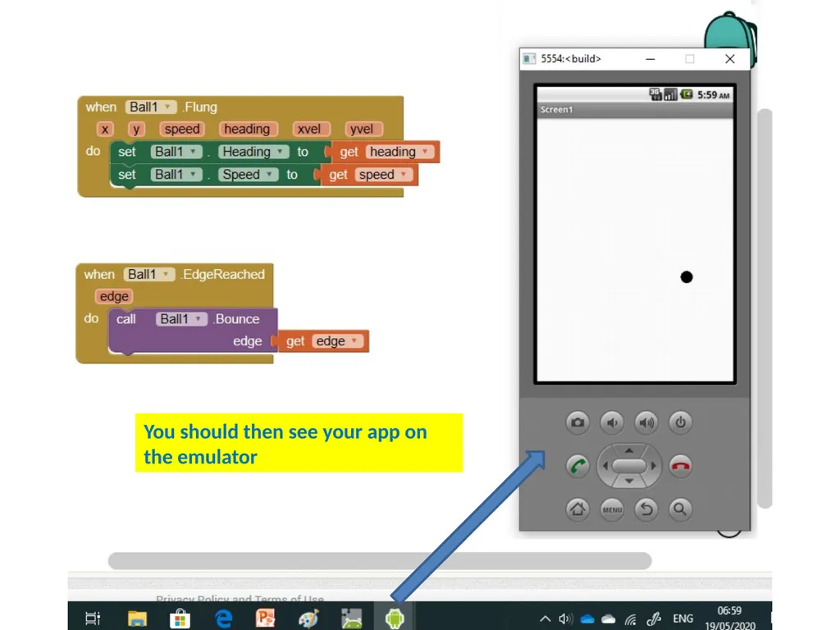Minimize the 5554 emulator window
The width and height of the screenshot is (840, 630).
[x=651, y=59]
